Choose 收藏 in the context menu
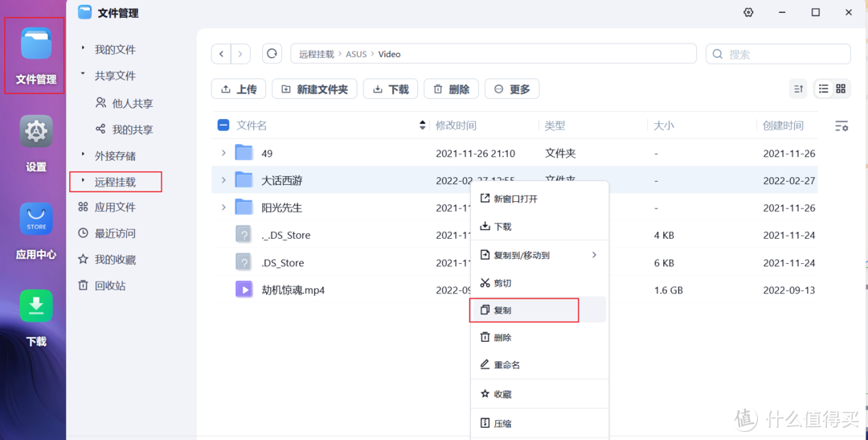 coord(539,394)
